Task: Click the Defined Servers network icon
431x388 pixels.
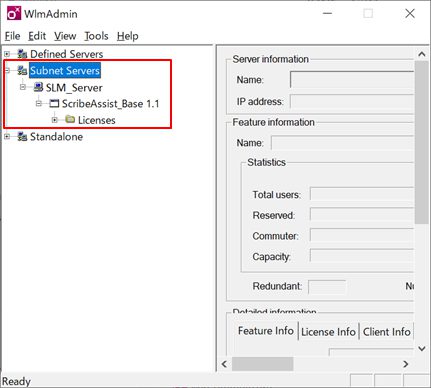Action: pyautogui.click(x=22, y=54)
